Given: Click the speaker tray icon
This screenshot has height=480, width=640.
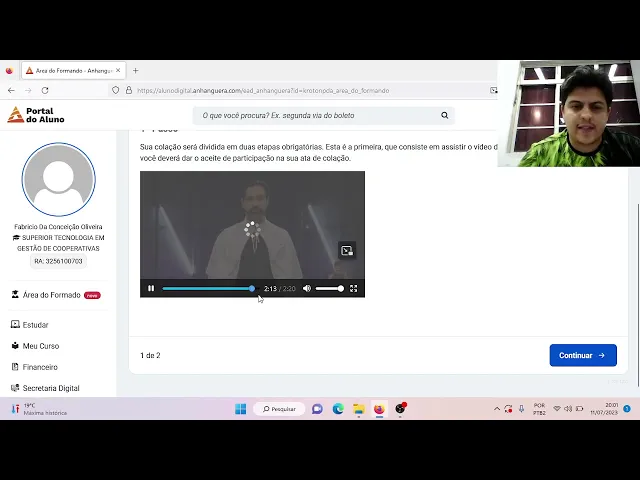Looking at the screenshot, I should click(568, 409).
